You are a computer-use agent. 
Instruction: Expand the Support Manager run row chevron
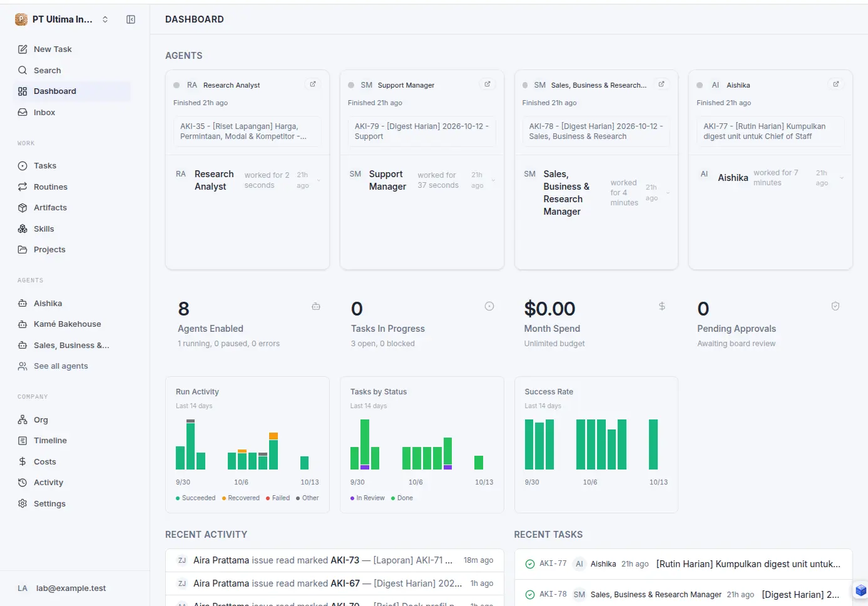493,180
